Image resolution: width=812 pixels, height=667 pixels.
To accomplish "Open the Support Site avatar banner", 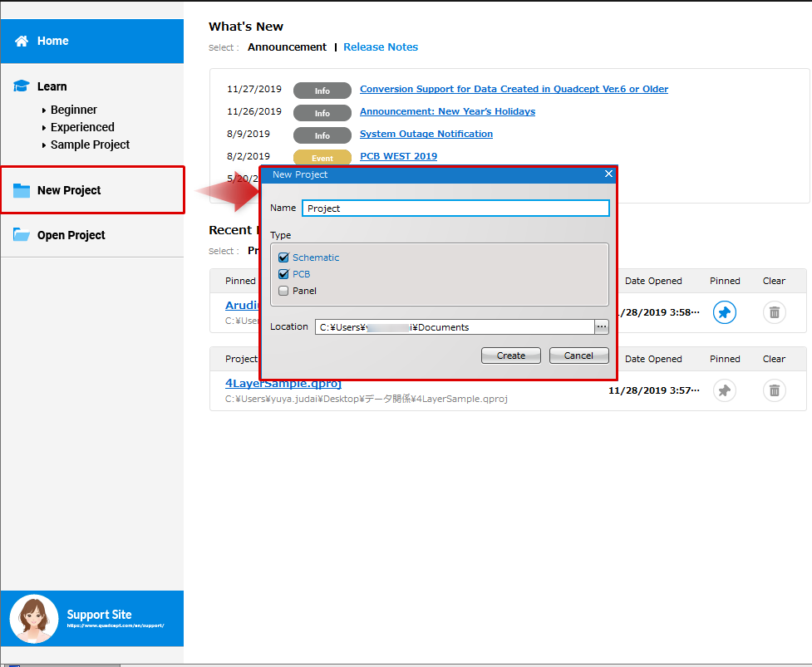I will click(x=91, y=619).
